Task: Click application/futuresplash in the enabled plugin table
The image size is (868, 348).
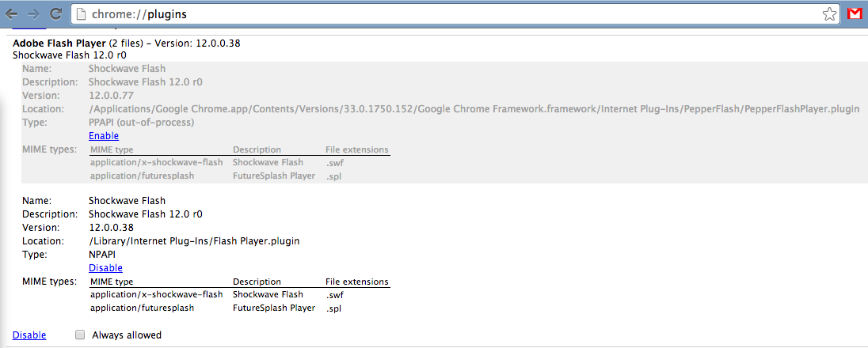Action: [x=142, y=308]
